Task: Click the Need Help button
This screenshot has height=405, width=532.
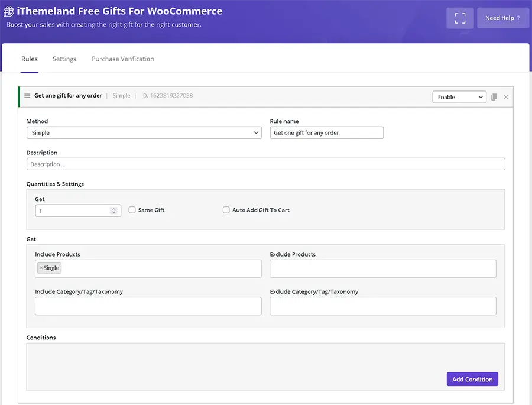Action: [502, 18]
